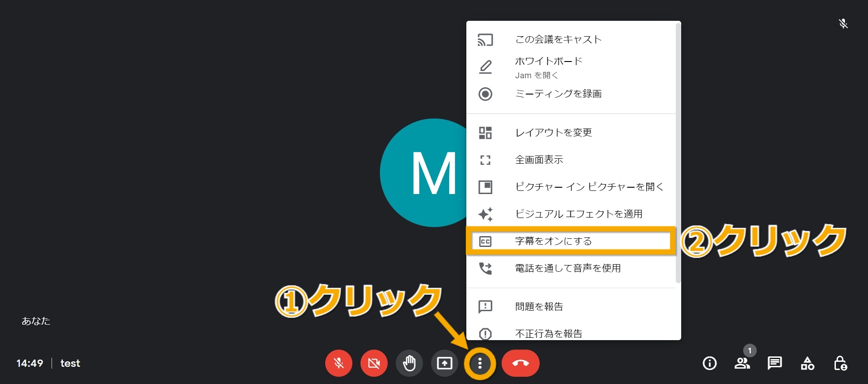The image size is (868, 384).
Task: Click the test meeting name
Action: [x=70, y=363]
